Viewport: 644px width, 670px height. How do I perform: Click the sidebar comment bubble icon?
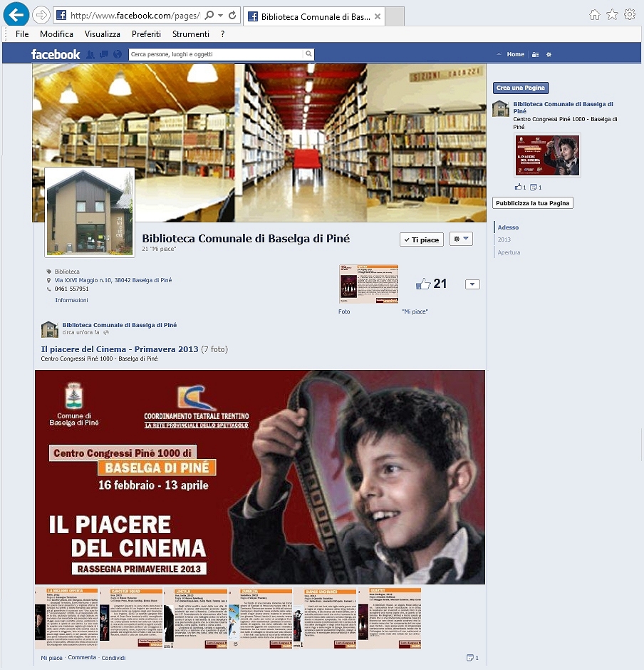534,187
